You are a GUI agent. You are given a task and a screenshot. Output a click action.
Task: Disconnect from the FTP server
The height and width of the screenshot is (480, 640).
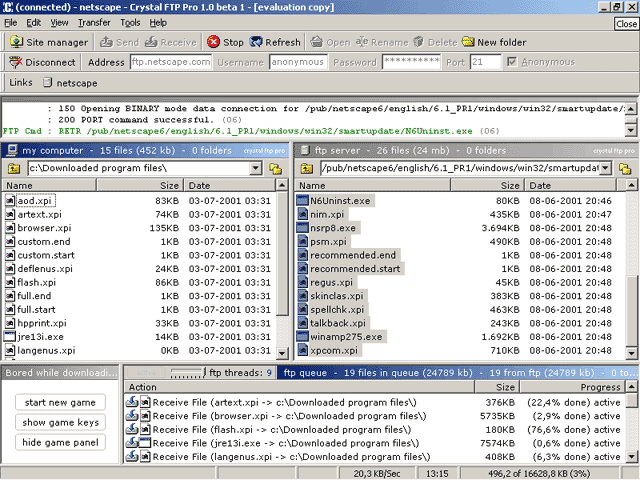[x=42, y=62]
